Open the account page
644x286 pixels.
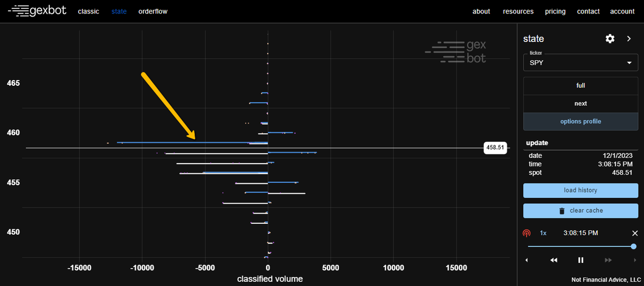(623, 11)
